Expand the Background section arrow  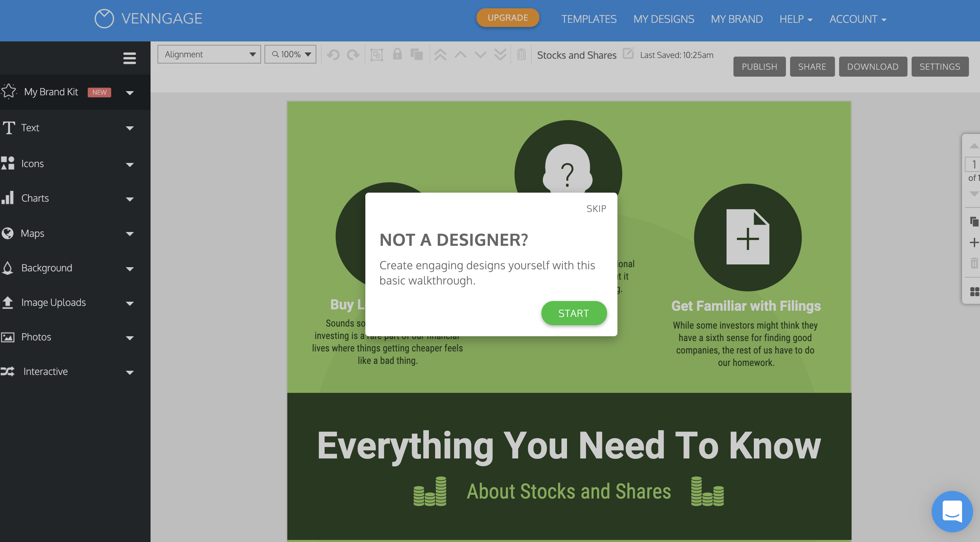[x=130, y=269]
